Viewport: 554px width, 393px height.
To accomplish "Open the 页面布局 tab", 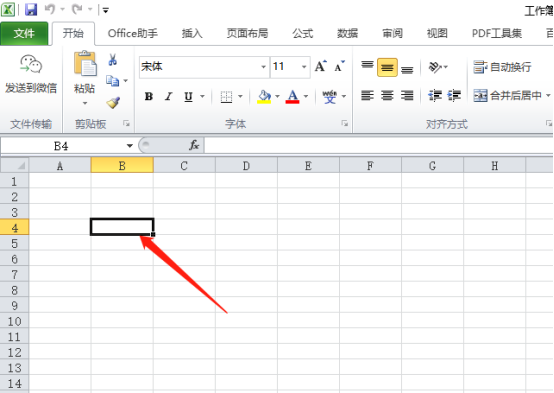I will pos(247,34).
